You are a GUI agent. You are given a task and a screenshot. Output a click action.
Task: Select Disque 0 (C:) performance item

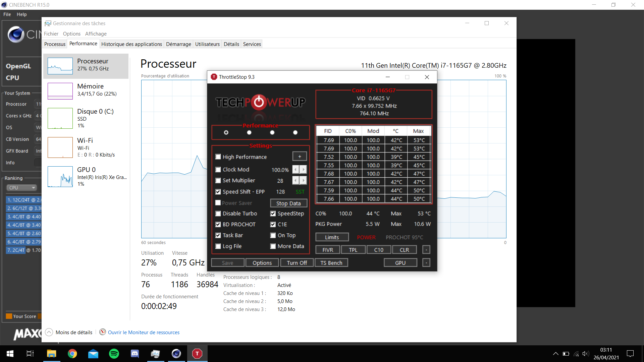tap(86, 118)
